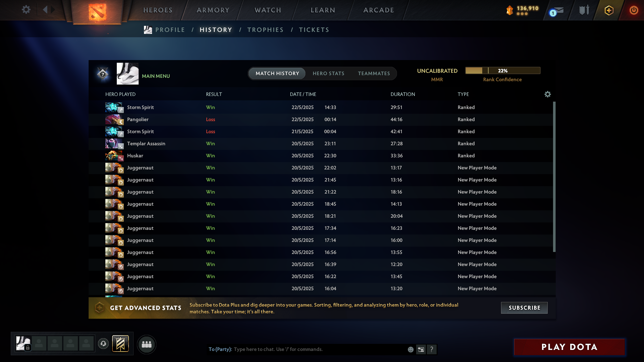Switch to the TROPHIES tab
644x362 pixels.
point(265,30)
